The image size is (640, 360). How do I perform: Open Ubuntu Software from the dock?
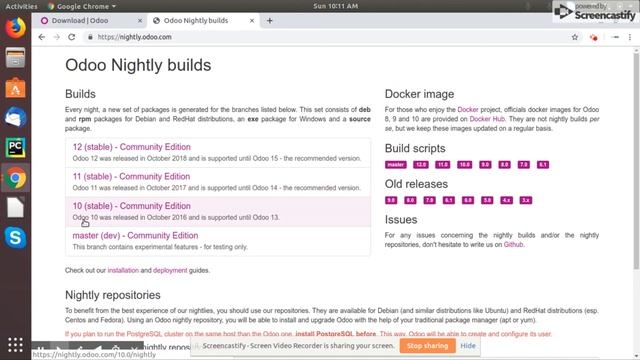coord(16,88)
